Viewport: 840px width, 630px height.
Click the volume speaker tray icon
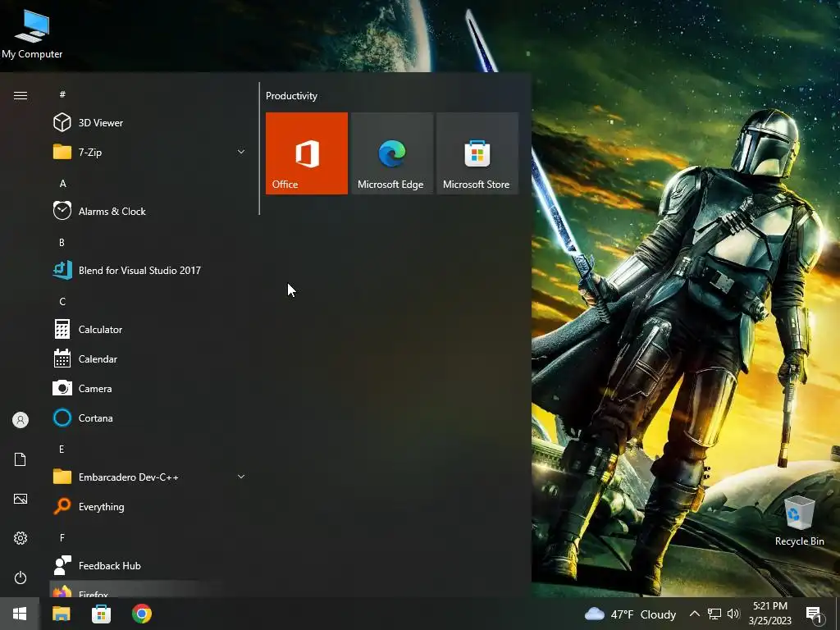(733, 614)
